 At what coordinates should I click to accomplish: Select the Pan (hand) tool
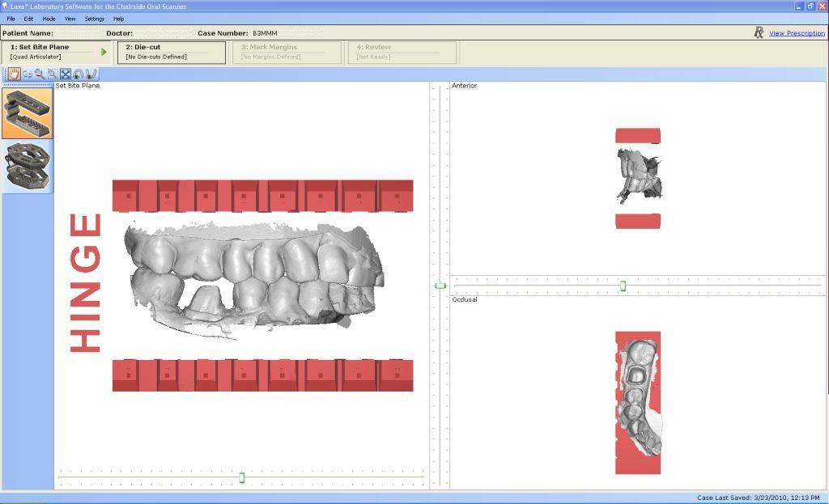pos(14,74)
